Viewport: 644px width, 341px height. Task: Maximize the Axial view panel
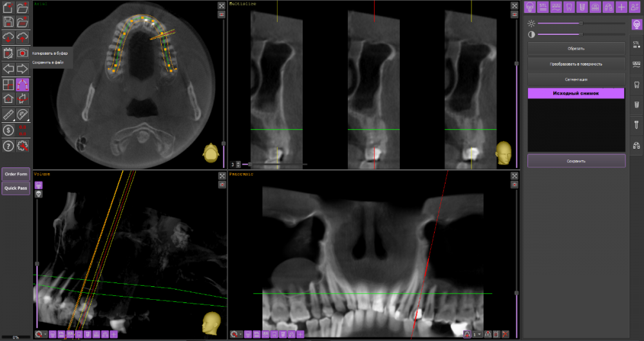coord(222,5)
